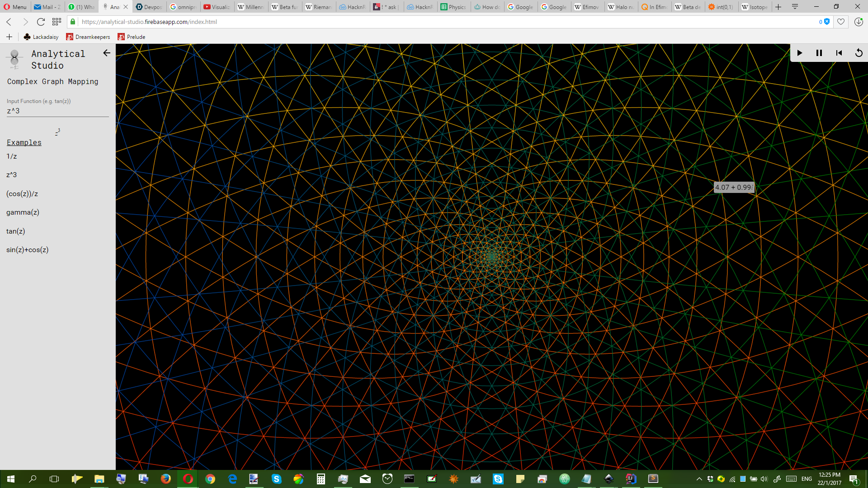Load the gamma(z) example
Image resolution: width=868 pixels, height=488 pixels.
pos(23,212)
